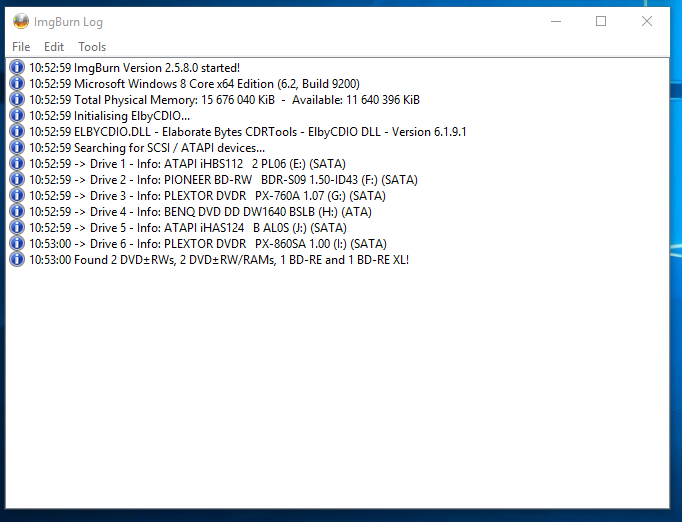Screen dimensions: 682x522
Task: Click info icon beside ImgBurn Version 2.5.8.0 started
Action: (17, 67)
